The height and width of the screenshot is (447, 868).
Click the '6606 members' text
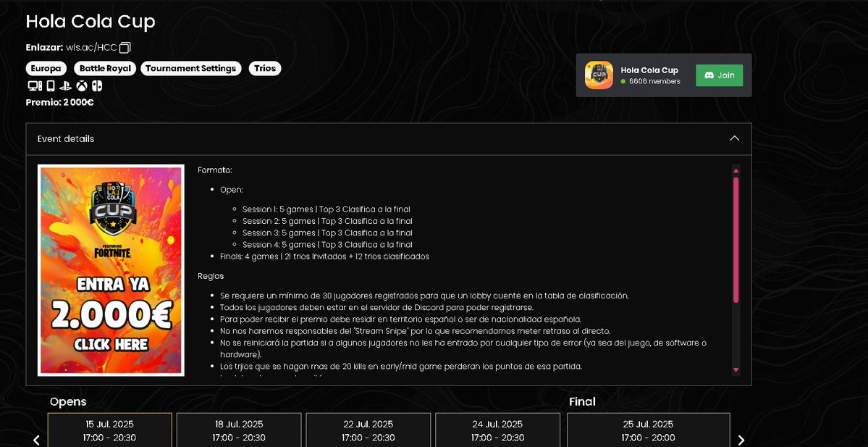(654, 81)
